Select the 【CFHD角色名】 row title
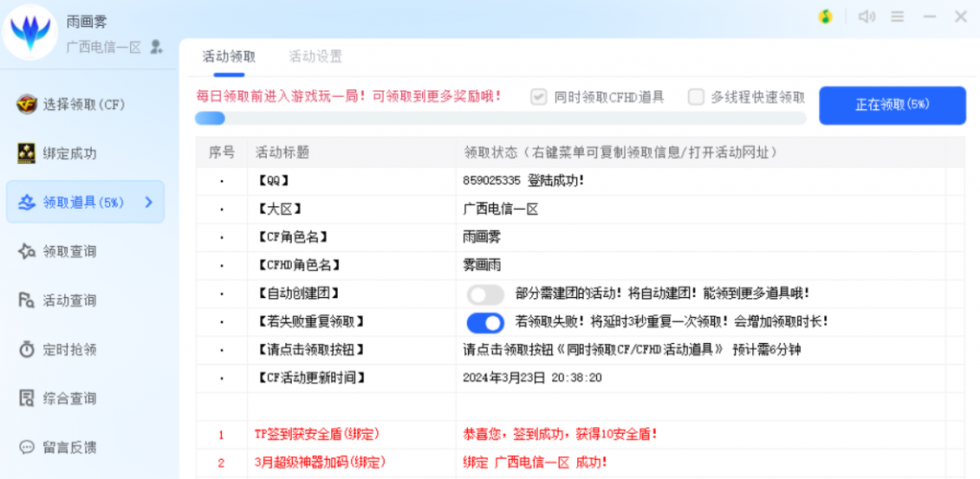 (298, 265)
